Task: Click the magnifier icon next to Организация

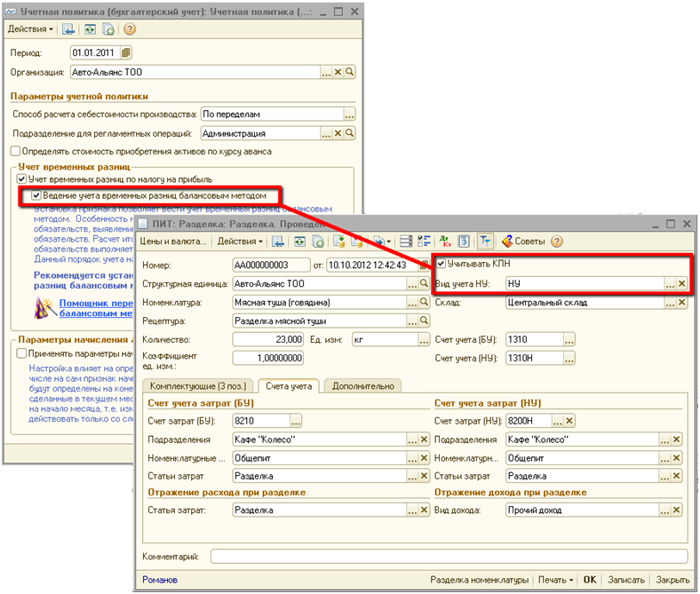Action: coord(350,73)
